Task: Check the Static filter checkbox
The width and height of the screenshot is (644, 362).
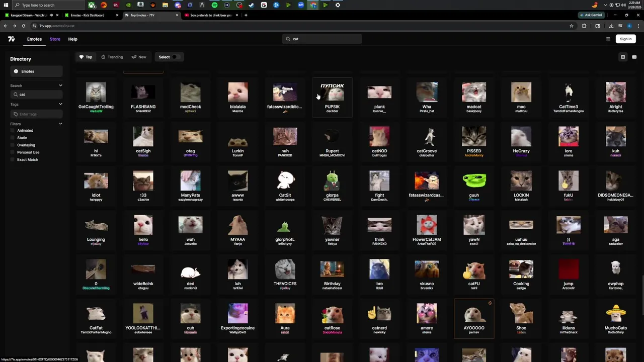Action: 13,138
